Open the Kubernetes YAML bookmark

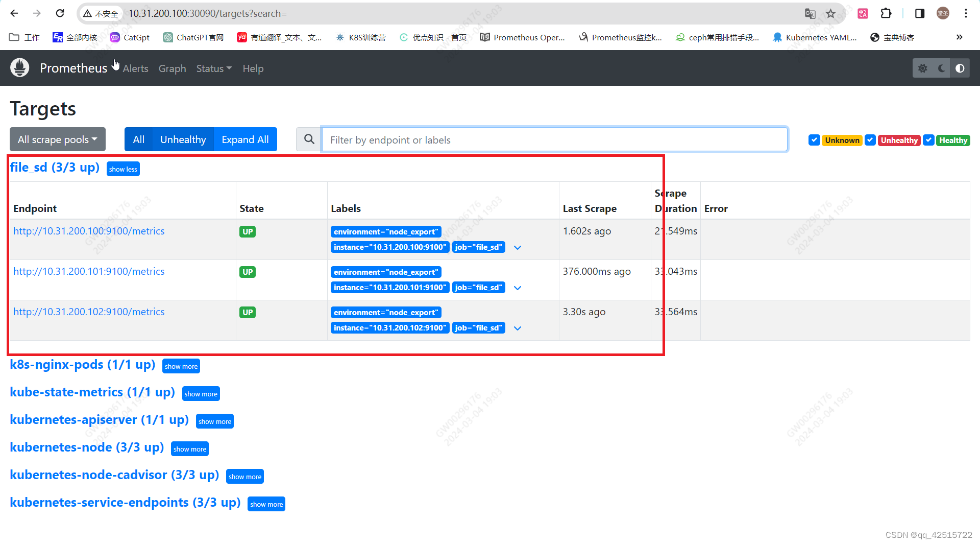pos(815,37)
